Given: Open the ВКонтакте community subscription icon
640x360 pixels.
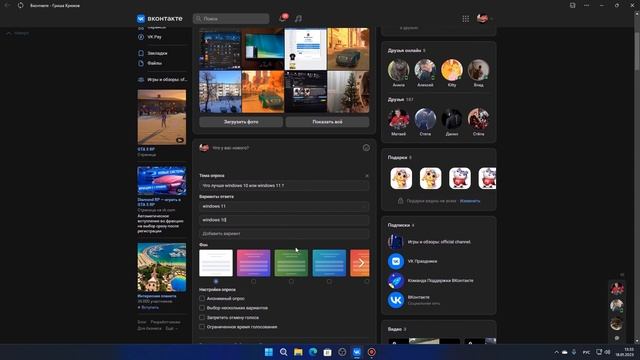Looking at the screenshot, I should [x=396, y=300].
